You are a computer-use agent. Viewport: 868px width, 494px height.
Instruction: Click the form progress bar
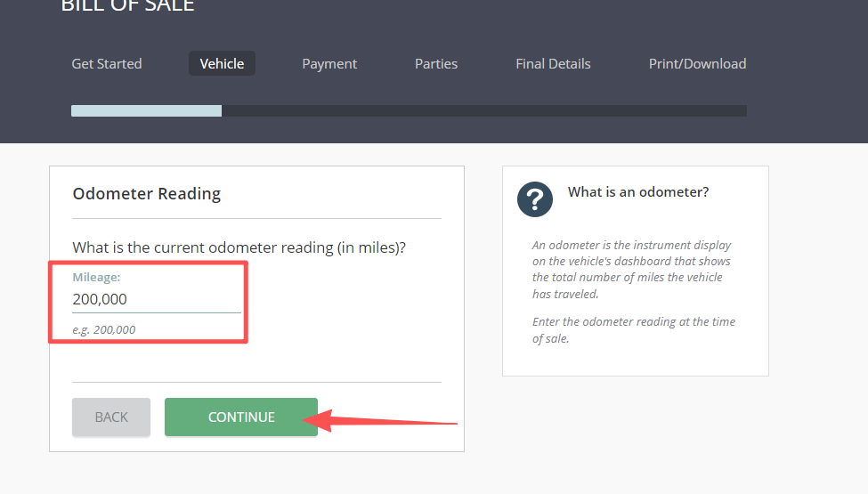click(410, 110)
